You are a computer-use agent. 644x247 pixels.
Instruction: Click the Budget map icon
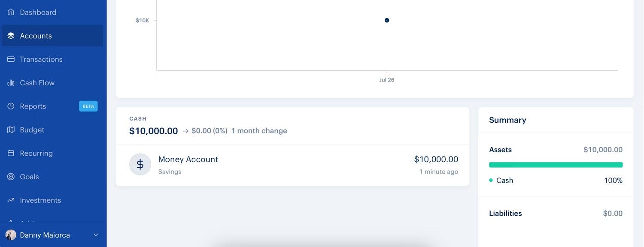pyautogui.click(x=11, y=130)
